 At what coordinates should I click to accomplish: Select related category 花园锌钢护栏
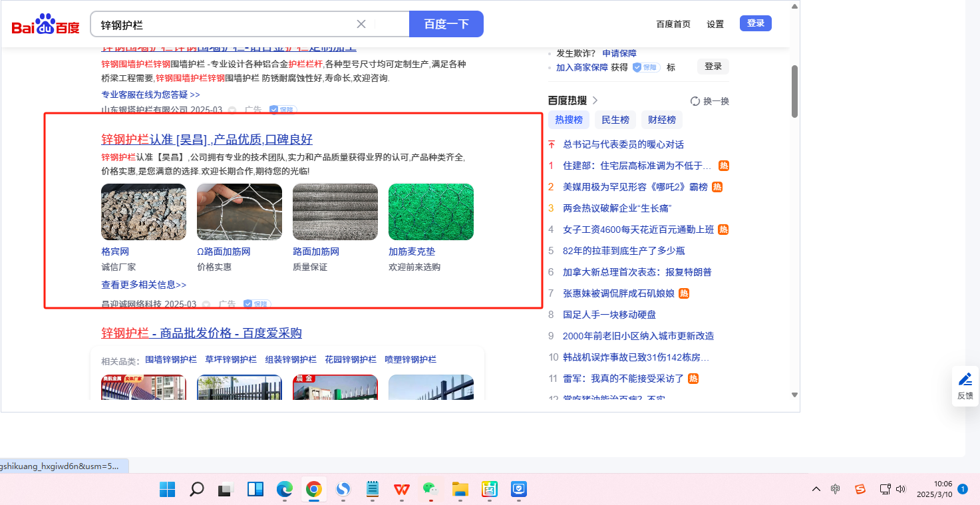pos(351,360)
